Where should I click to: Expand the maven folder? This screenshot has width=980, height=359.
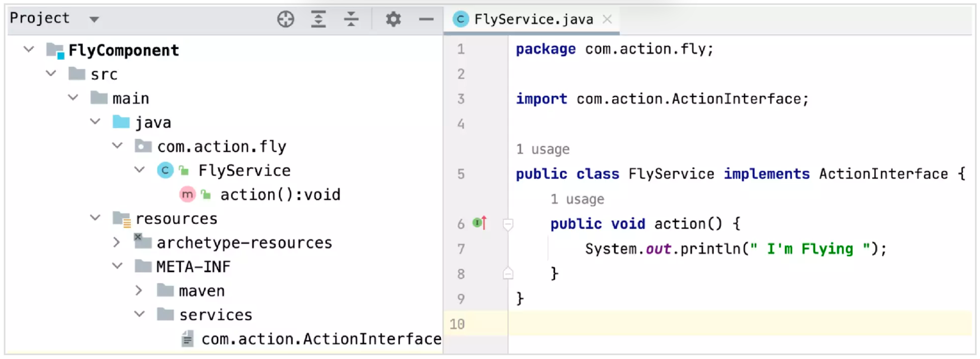[x=139, y=291]
